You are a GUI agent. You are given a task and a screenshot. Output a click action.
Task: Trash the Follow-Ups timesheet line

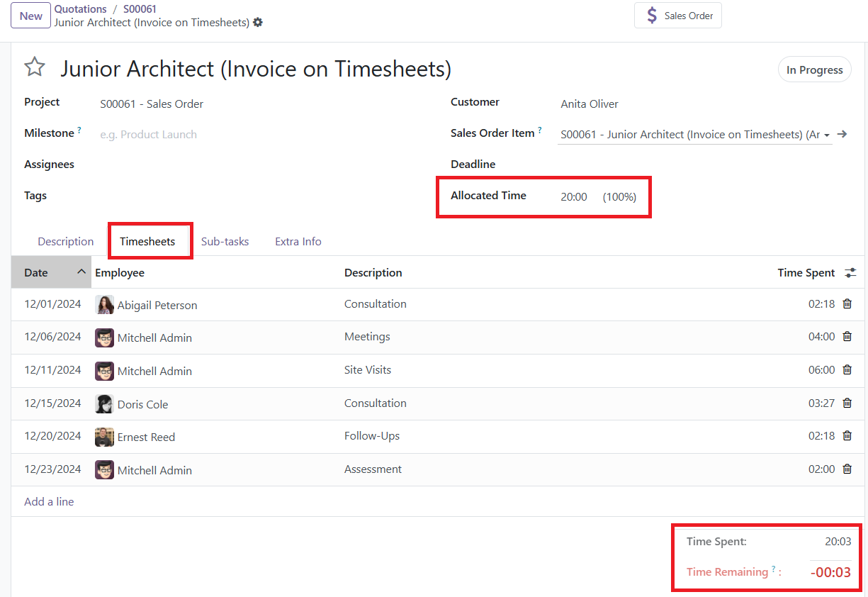(x=847, y=436)
